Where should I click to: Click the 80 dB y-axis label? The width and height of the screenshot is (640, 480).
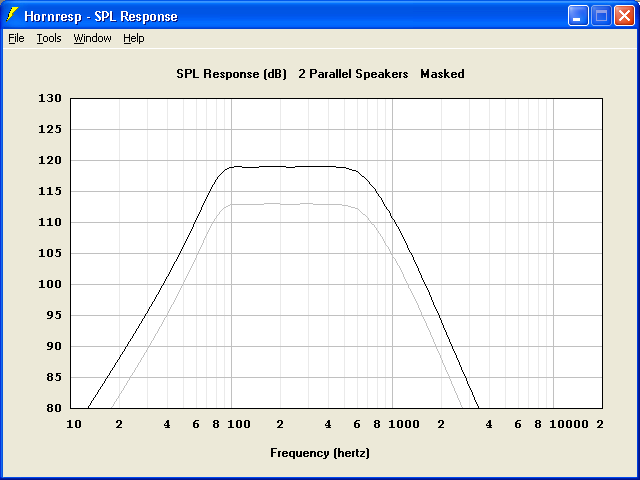pos(53,408)
